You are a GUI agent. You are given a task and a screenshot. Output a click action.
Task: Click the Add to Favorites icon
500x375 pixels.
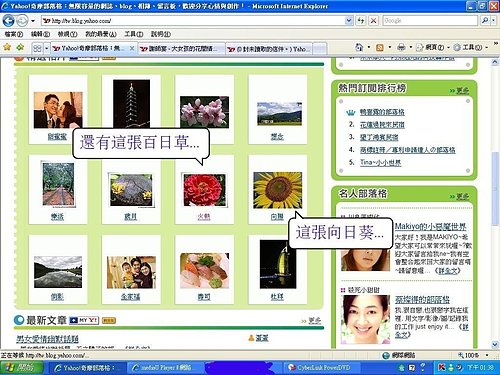(20, 47)
